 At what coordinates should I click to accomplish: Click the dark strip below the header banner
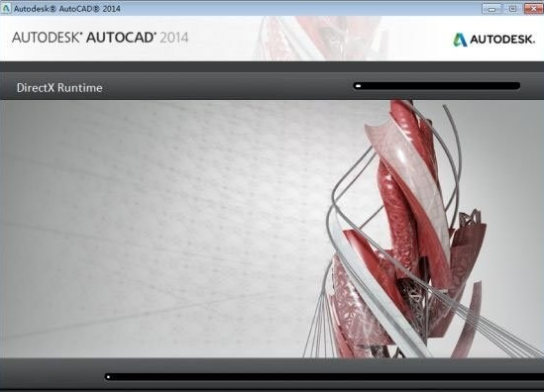point(272,66)
